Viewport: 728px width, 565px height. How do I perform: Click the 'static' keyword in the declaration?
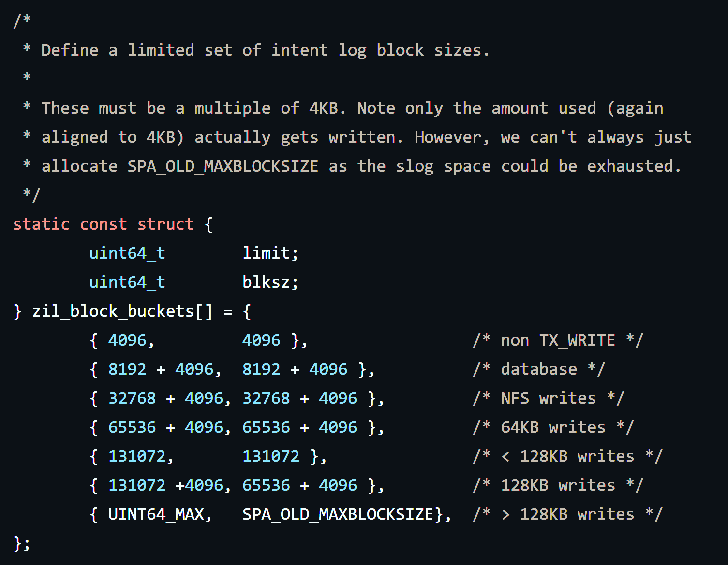41,224
